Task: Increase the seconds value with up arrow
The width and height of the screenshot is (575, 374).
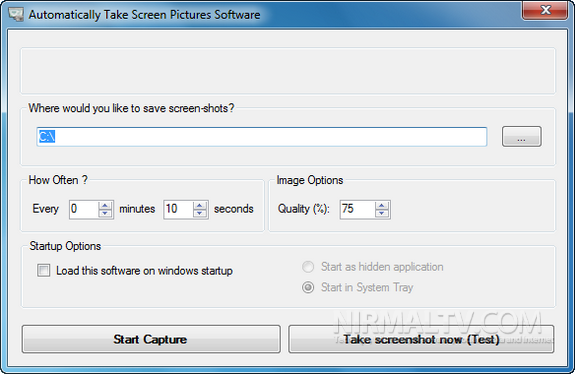Action: [200, 206]
